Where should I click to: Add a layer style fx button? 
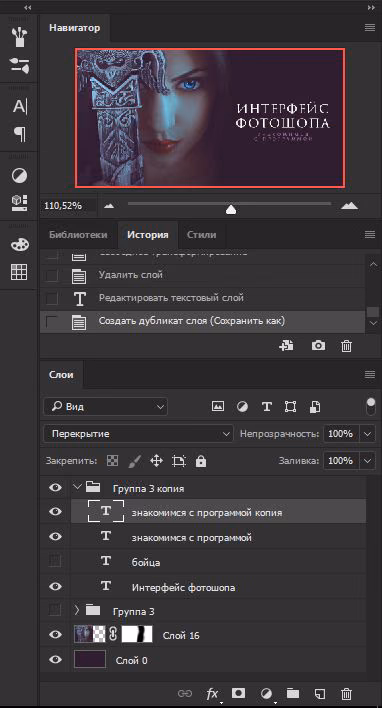pos(212,694)
